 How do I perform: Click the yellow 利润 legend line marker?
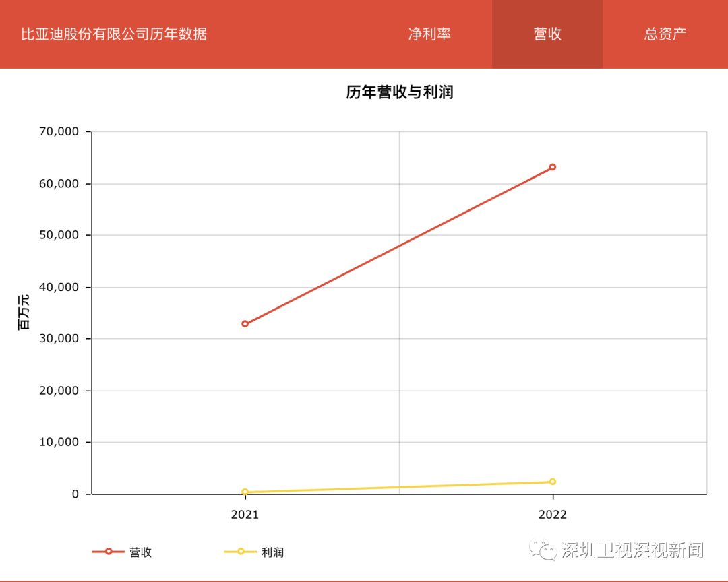tap(241, 552)
